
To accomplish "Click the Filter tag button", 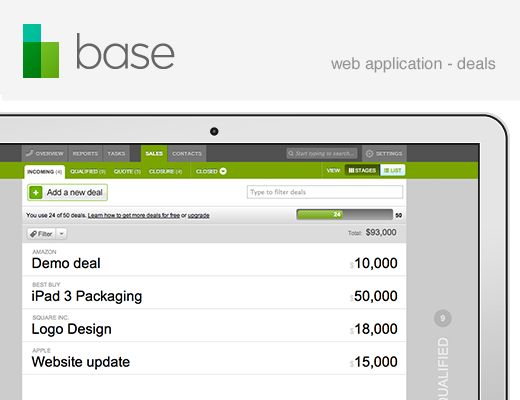I will coord(41,234).
